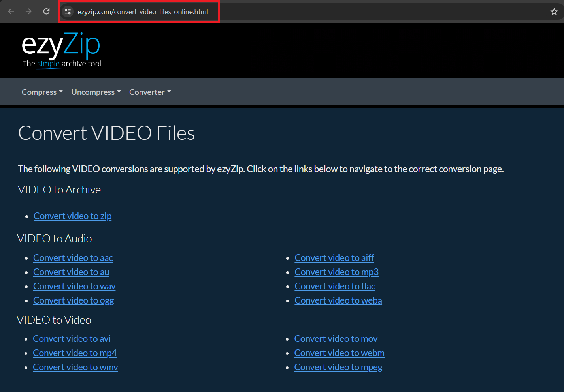564x392 pixels.
Task: Open Convert video to flac link
Action: pos(335,286)
